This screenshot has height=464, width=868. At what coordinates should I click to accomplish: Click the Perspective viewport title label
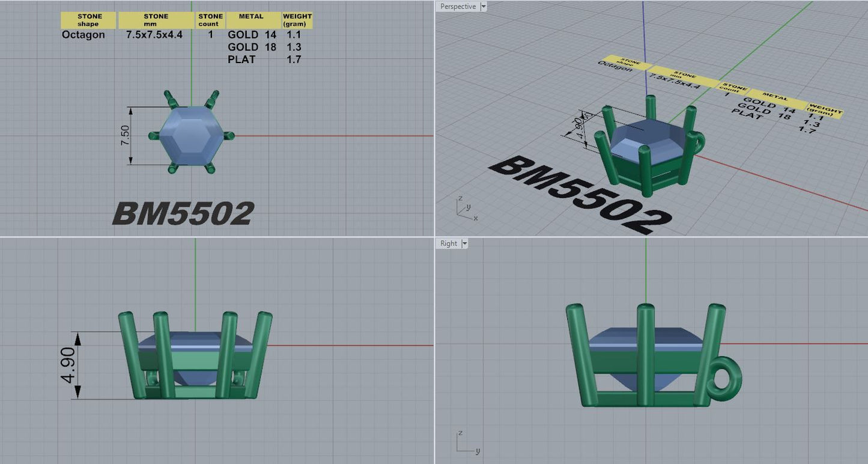pyautogui.click(x=458, y=7)
